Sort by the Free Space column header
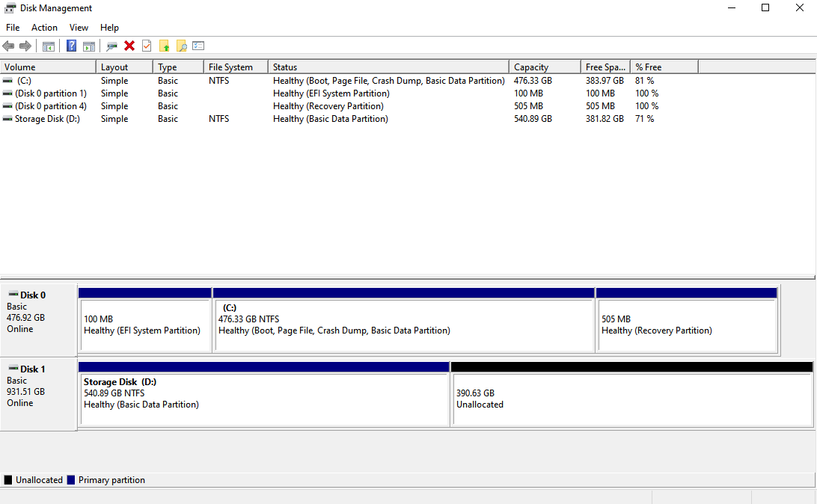Image resolution: width=817 pixels, height=504 pixels. [605, 67]
